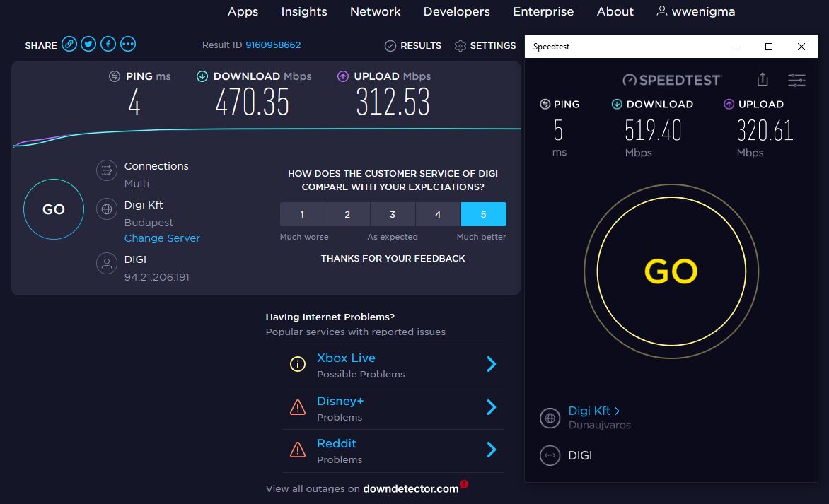Click the connection icon beside DIGI in app
This screenshot has width=829, height=504.
550,455
